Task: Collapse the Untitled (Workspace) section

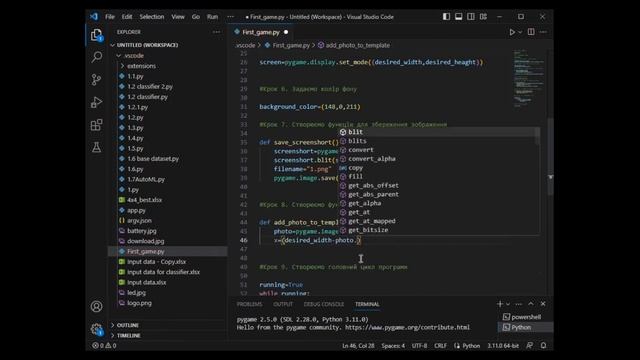Action: tap(147, 45)
